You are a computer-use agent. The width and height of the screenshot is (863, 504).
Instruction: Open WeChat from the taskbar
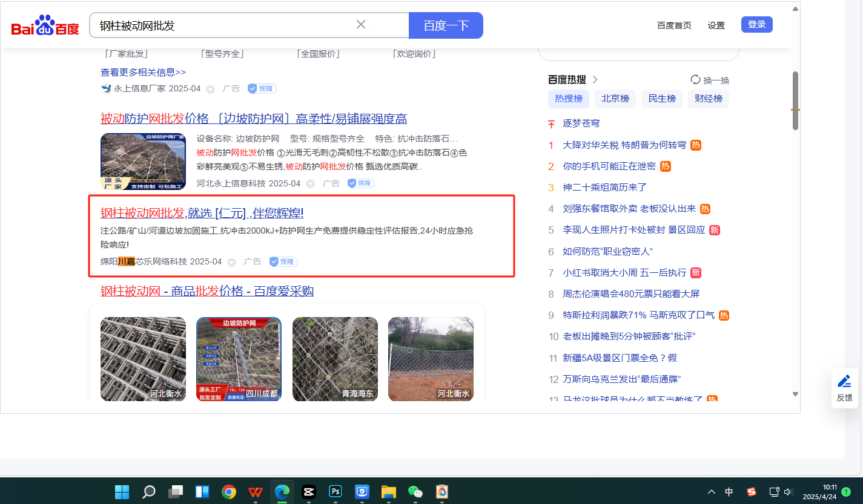tap(415, 491)
